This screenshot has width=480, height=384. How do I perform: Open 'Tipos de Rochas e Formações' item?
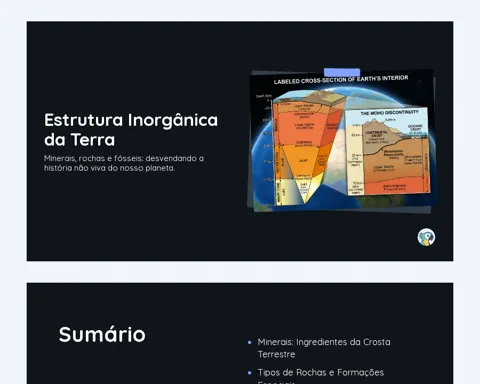click(321, 372)
